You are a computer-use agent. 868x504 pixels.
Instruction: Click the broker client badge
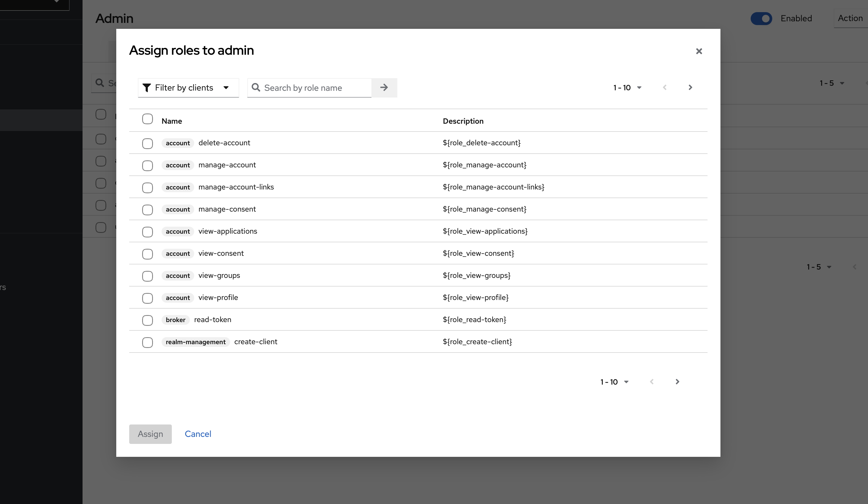(x=176, y=320)
